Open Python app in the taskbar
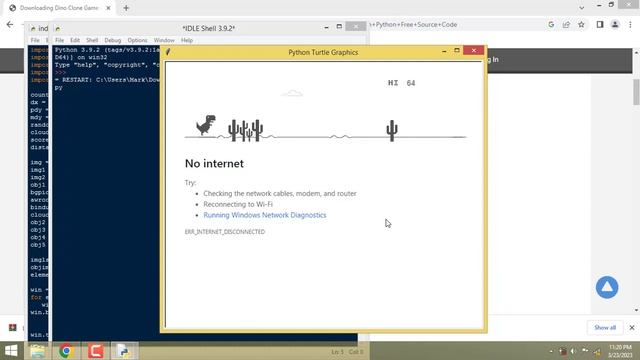The height and width of the screenshot is (360, 640). 124,351
